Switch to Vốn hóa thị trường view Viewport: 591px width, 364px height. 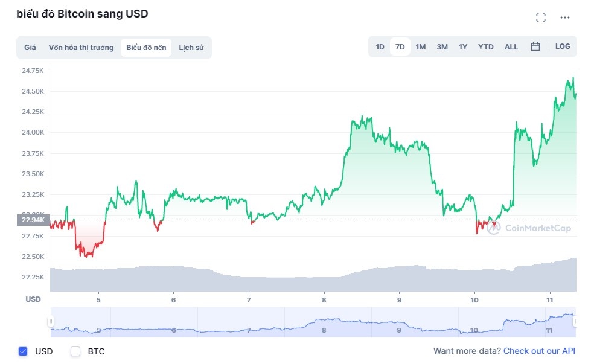pyautogui.click(x=83, y=46)
